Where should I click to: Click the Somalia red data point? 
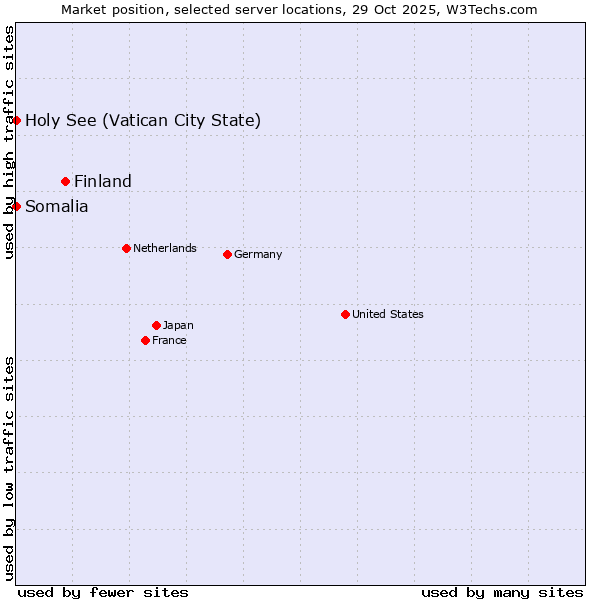pyautogui.click(x=16, y=206)
